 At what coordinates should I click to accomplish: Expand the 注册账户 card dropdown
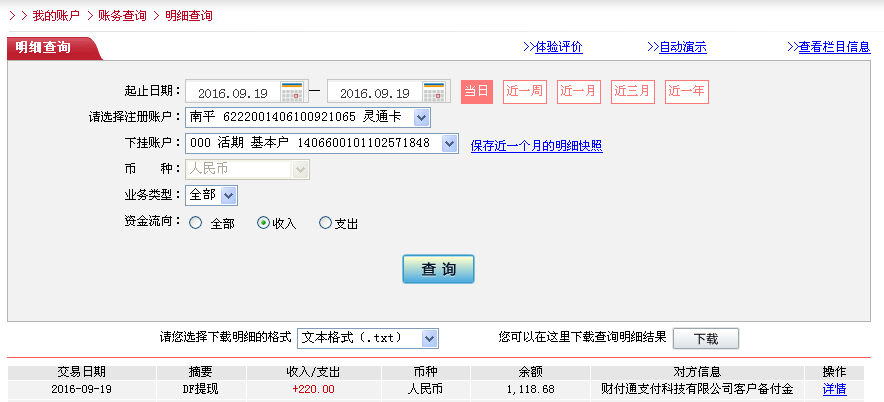point(421,118)
